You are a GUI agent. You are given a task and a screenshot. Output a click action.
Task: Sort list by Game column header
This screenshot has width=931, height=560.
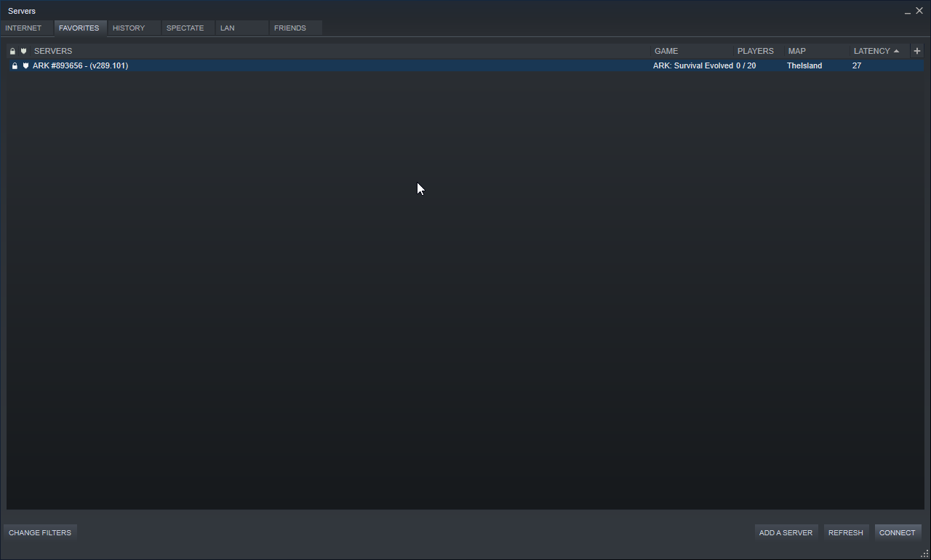click(x=666, y=51)
